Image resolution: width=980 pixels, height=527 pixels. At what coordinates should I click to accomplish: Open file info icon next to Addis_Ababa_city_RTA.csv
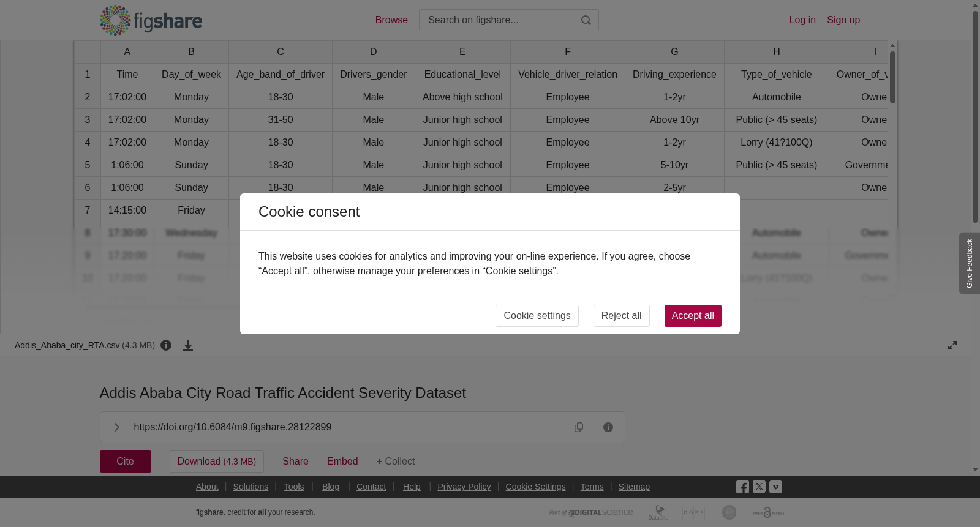point(166,345)
